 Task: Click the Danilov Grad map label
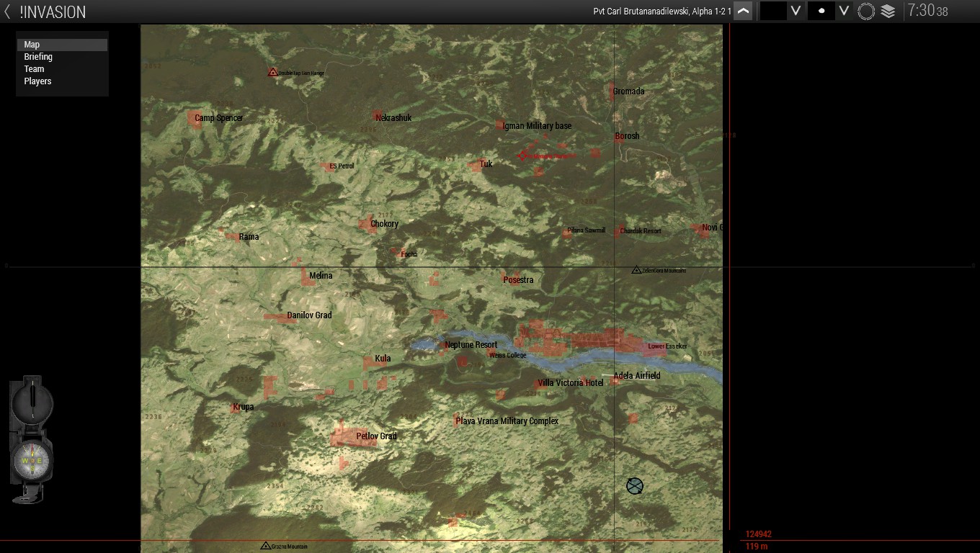pyautogui.click(x=309, y=315)
